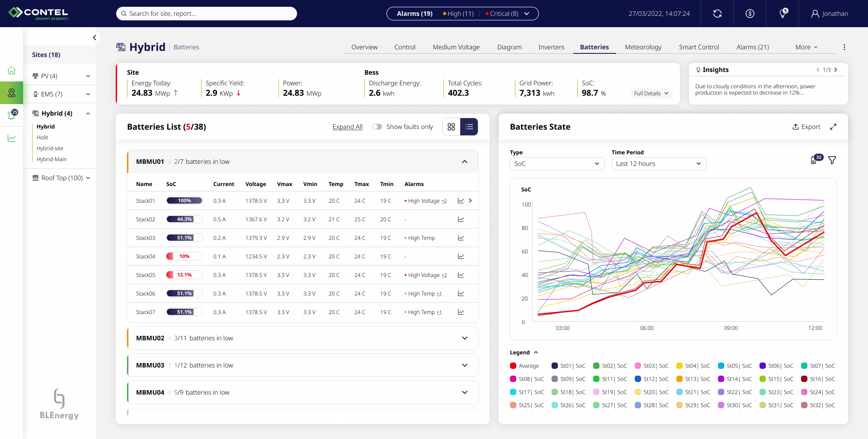Expand the PV (4) sites group

coord(60,76)
